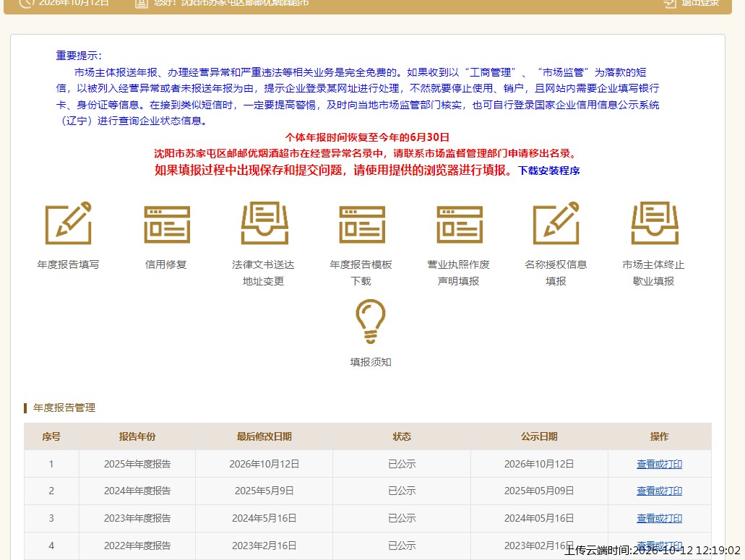The width and height of the screenshot is (745, 560).
Task: Click the clock icon beside the date
Action: (x=27, y=3)
